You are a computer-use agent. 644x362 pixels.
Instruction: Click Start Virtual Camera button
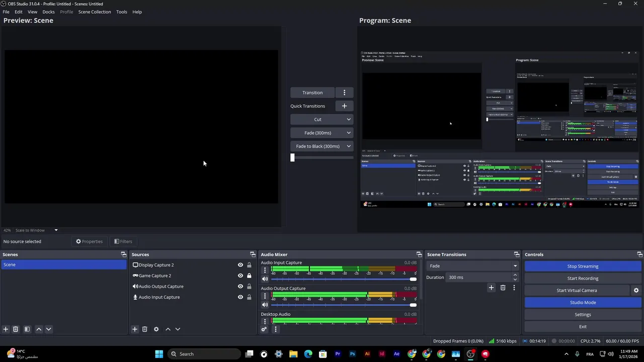pos(577,290)
